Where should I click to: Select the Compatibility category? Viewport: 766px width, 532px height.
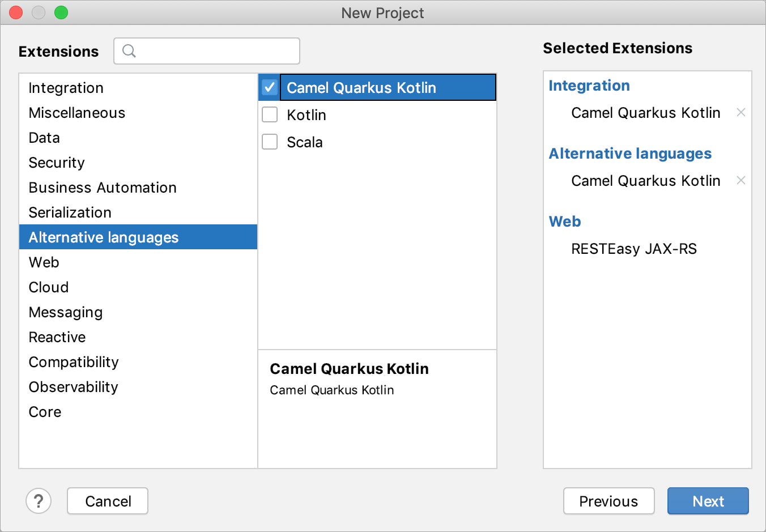138,362
